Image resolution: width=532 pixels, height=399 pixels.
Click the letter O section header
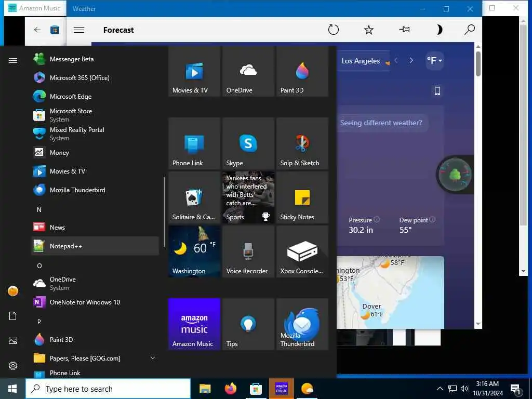tap(39, 265)
